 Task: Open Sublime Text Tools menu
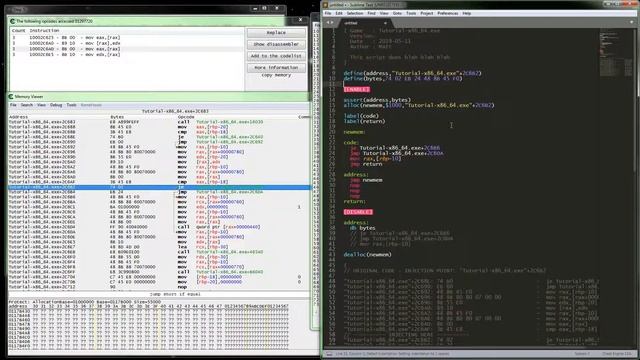click(x=411, y=13)
